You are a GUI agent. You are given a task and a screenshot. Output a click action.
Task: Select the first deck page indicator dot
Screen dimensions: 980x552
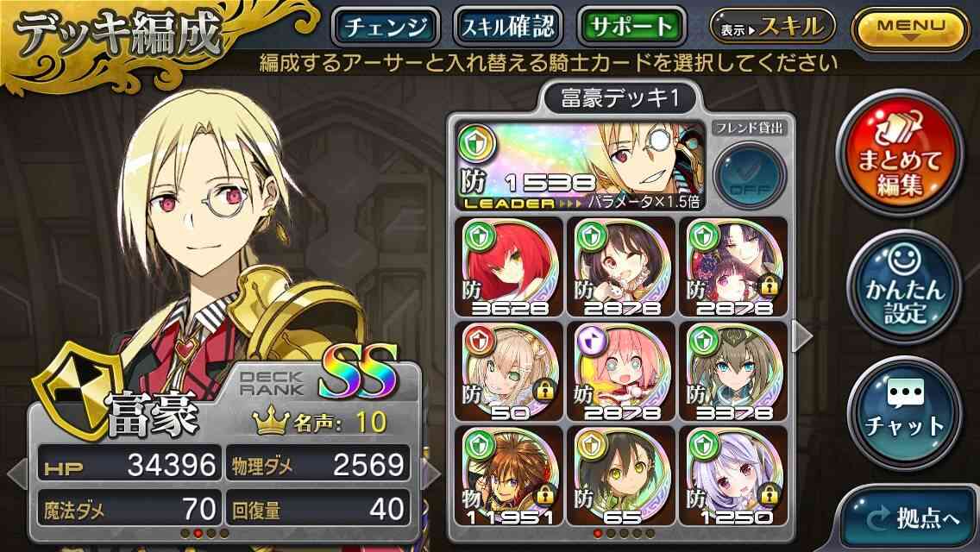(597, 533)
